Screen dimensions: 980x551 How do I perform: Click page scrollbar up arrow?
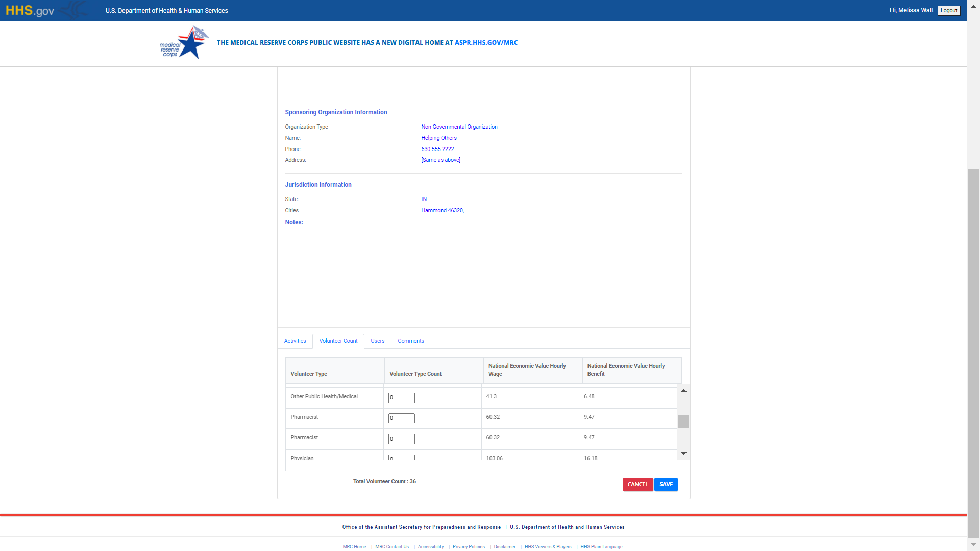click(973, 7)
